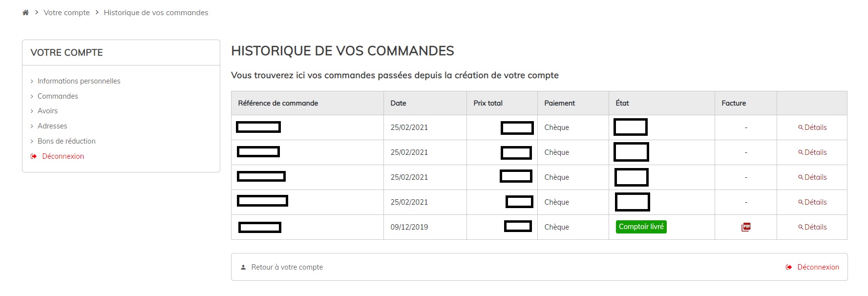The image size is (868, 296).
Task: Expand the Adresses sidebar entry
Action: tap(52, 126)
